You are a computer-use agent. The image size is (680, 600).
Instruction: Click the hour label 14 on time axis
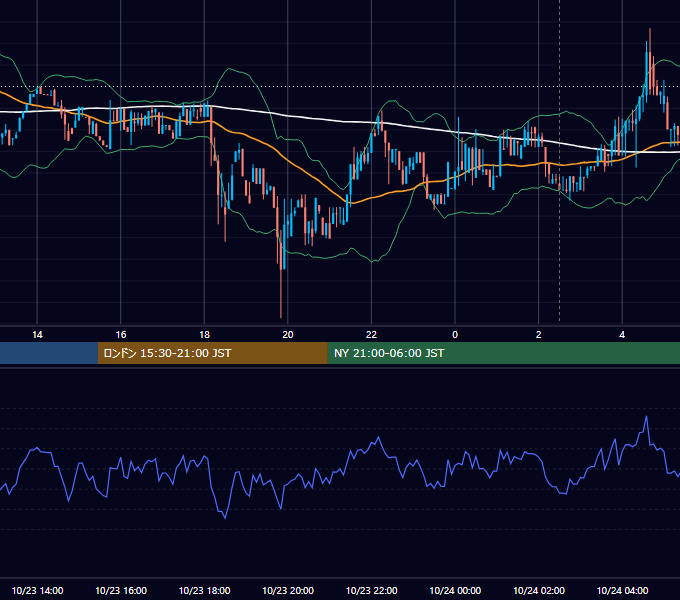pyautogui.click(x=37, y=335)
